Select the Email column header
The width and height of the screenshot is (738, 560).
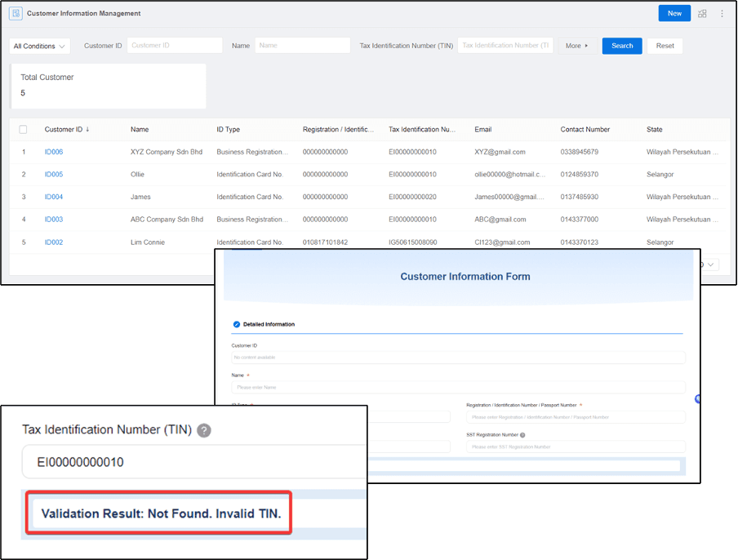tap(483, 129)
